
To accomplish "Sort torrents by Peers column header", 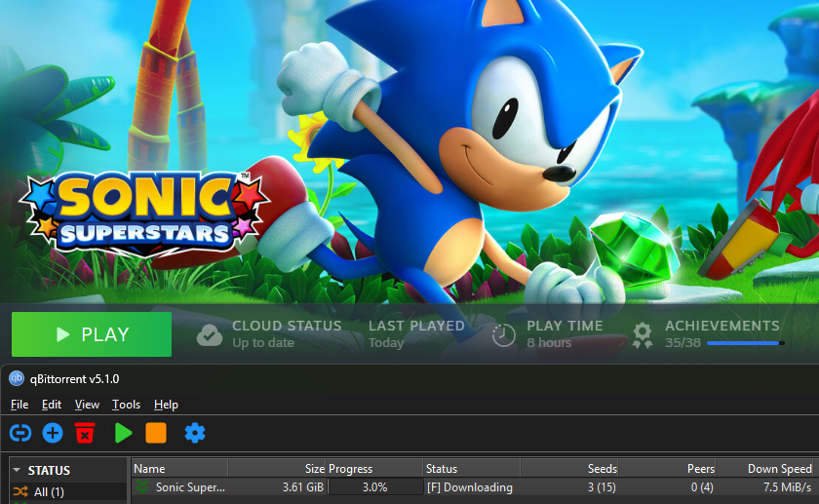I will click(x=667, y=469).
